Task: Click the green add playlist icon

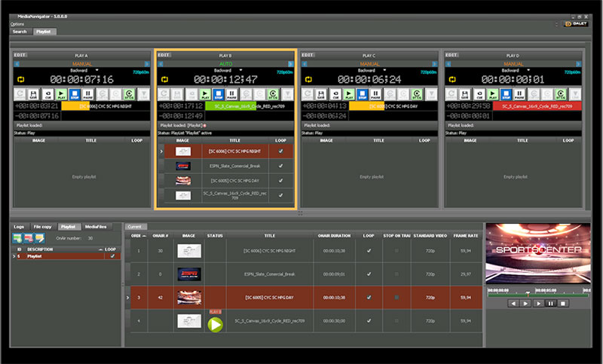Action: click(x=17, y=238)
